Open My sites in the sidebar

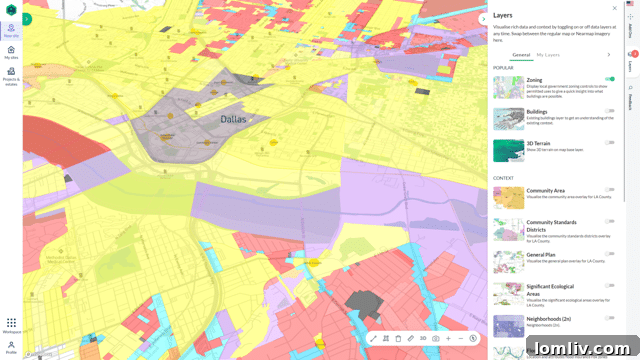(11, 53)
